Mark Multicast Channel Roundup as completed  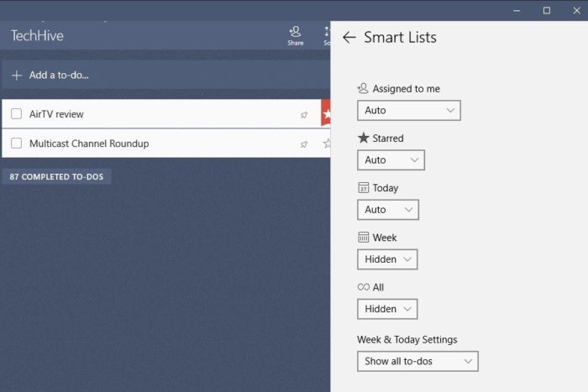(16, 144)
